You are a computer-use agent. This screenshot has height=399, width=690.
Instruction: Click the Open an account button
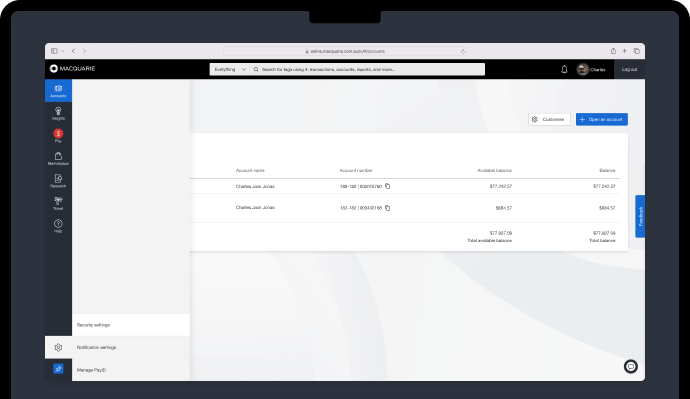[602, 119]
